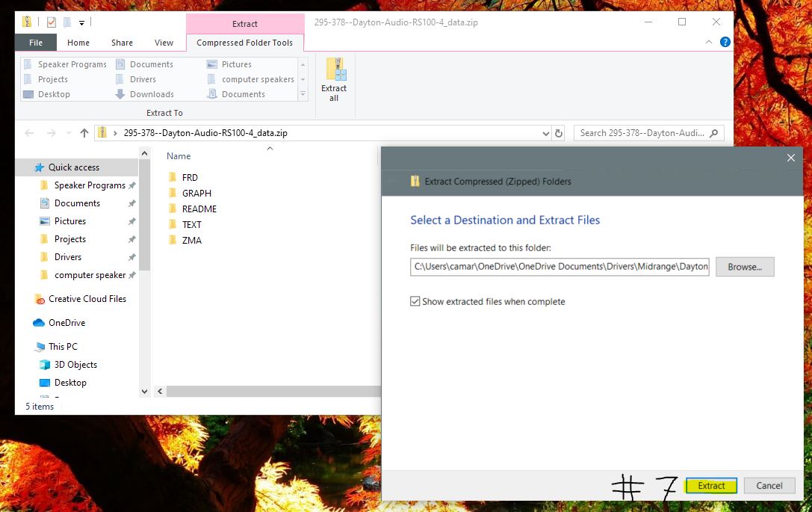Select Drivers in Quick access sidebar
This screenshot has width=812, height=512.
coord(61,257)
